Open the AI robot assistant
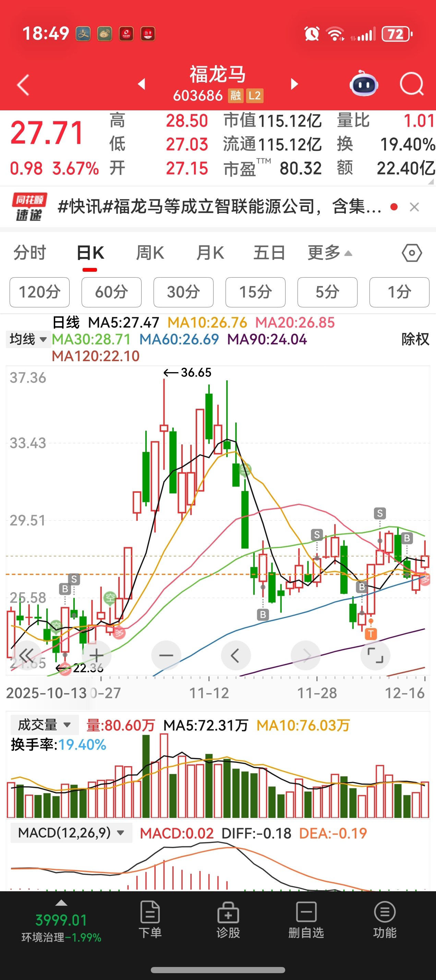The image size is (436, 980). [x=364, y=83]
